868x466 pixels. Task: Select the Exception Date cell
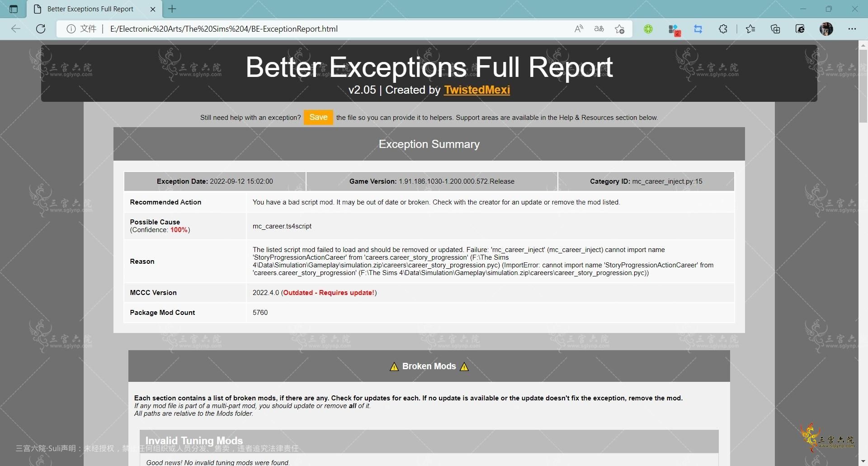coord(215,181)
